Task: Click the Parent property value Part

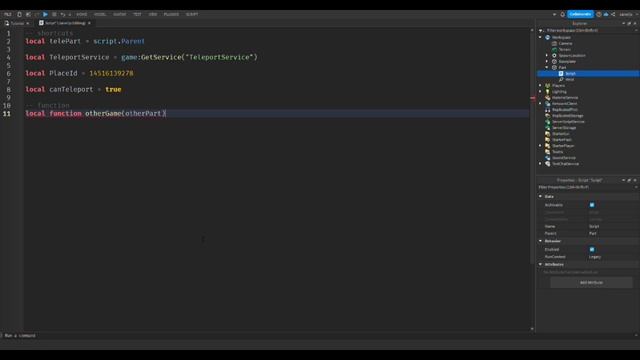Action: (593, 233)
